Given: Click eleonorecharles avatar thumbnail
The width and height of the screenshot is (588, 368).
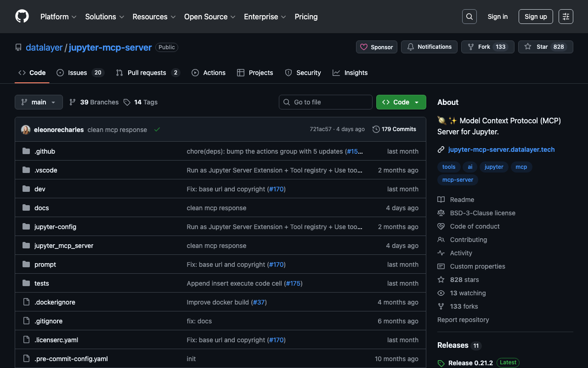Looking at the screenshot, I should pyautogui.click(x=26, y=130).
